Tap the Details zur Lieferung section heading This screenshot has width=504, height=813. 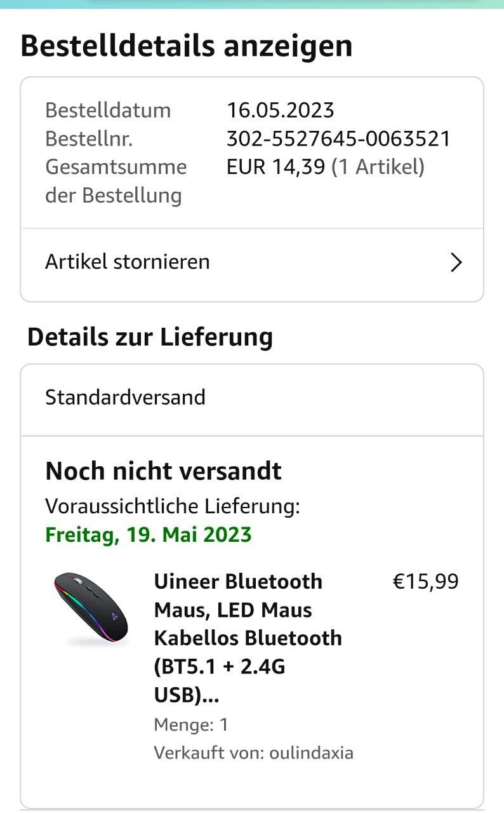click(150, 337)
